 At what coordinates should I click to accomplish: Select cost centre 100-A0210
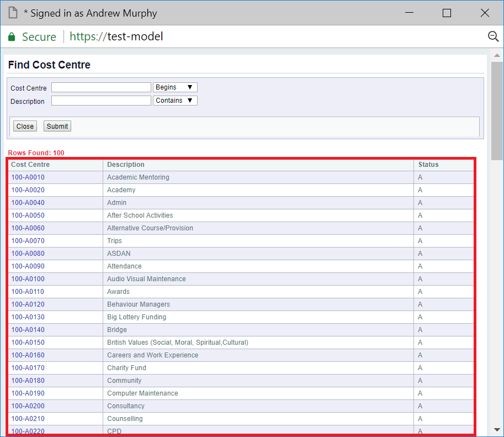tap(28, 419)
